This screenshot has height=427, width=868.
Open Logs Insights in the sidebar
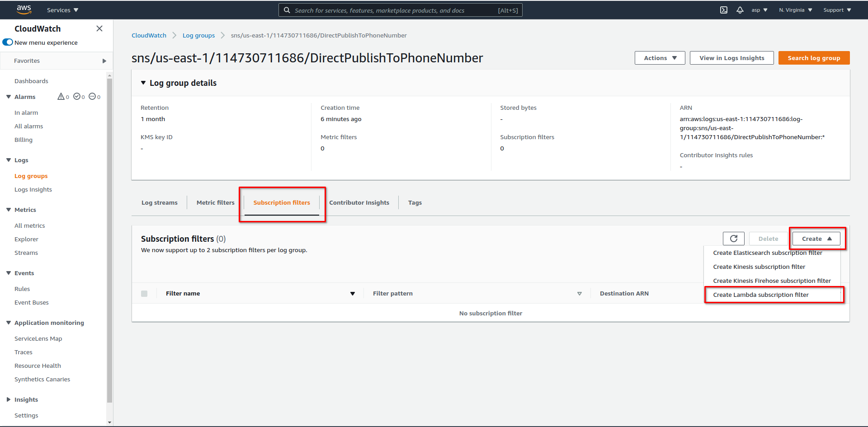(x=33, y=189)
